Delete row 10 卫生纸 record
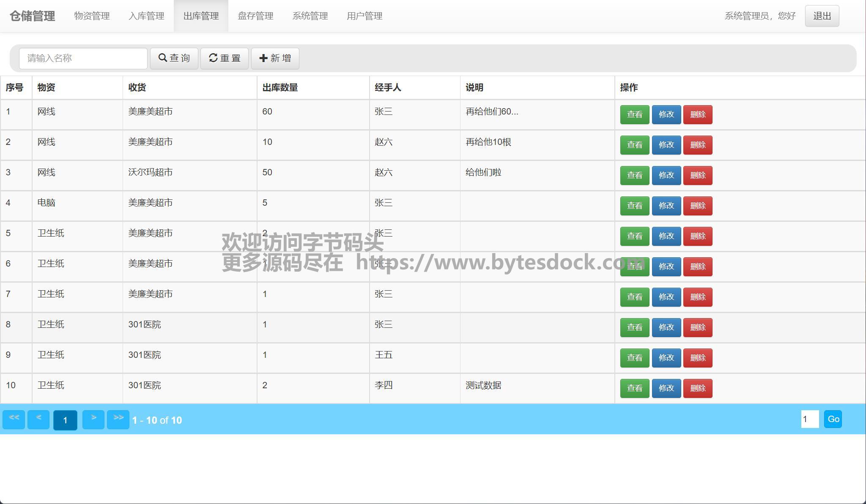 698,388
